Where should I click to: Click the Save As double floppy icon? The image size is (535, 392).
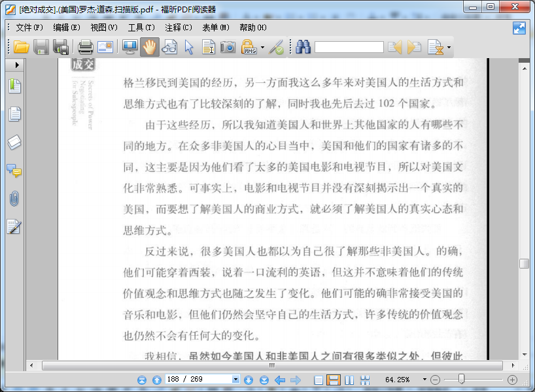pyautogui.click(x=61, y=47)
